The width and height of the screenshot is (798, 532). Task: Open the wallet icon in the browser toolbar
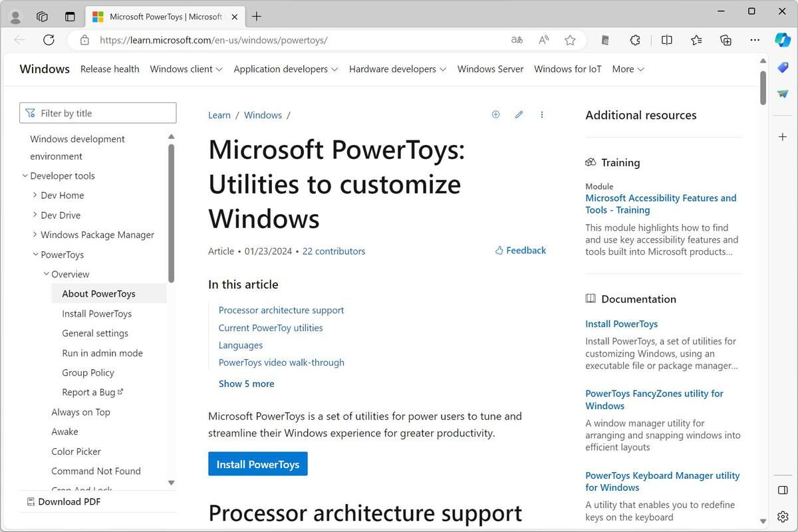(x=605, y=40)
